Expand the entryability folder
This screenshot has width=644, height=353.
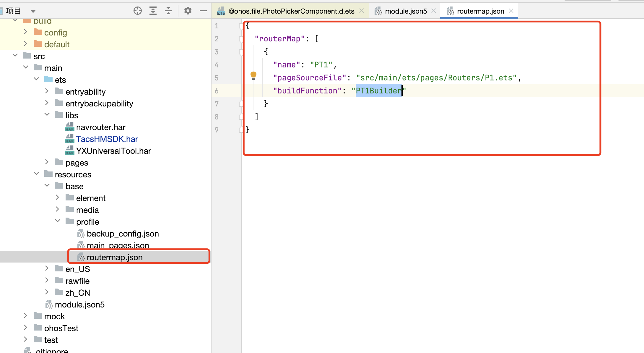coord(47,91)
